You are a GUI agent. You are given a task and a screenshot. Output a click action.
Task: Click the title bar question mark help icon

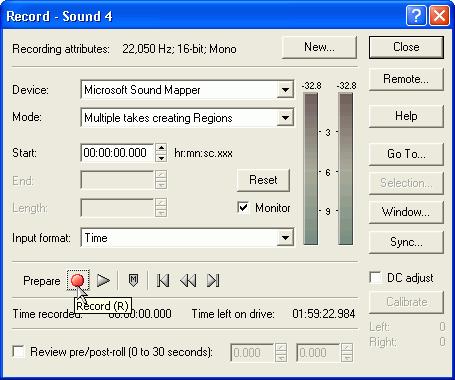point(416,16)
